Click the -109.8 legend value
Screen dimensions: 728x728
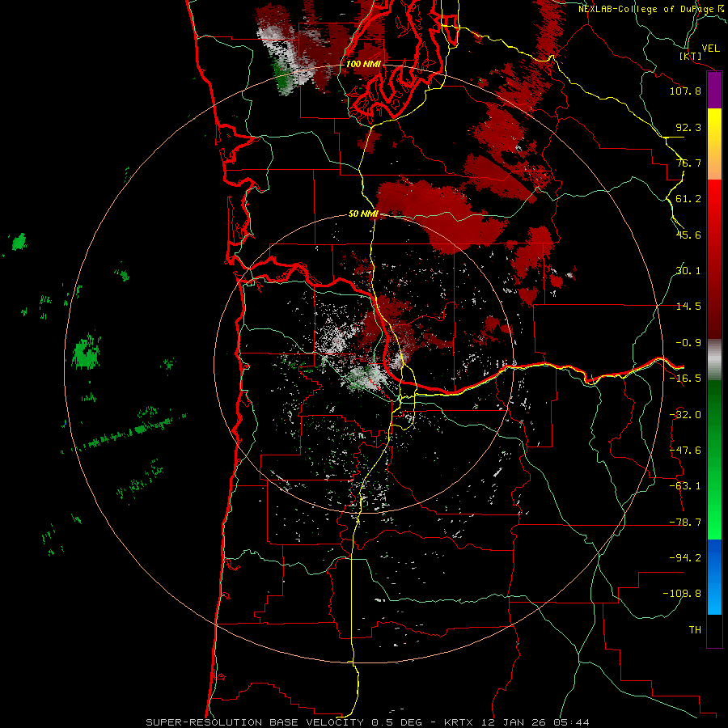(x=683, y=594)
